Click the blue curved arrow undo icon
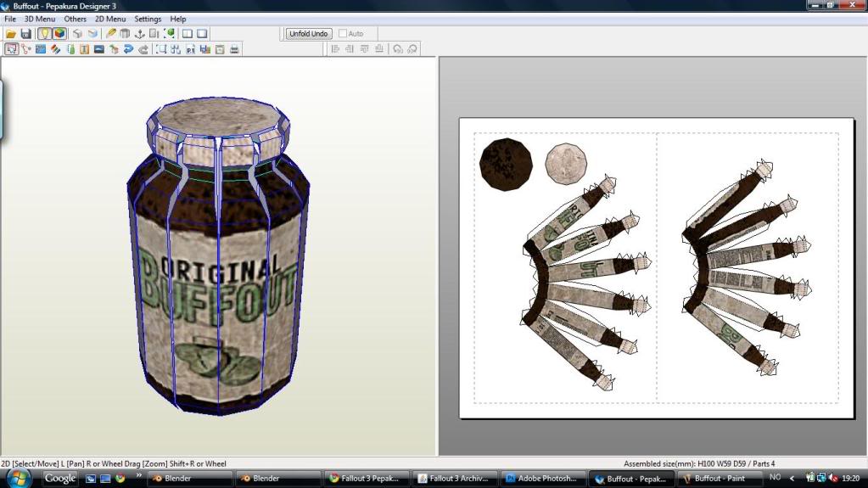Viewport: 868px width, 488px height. 128,49
